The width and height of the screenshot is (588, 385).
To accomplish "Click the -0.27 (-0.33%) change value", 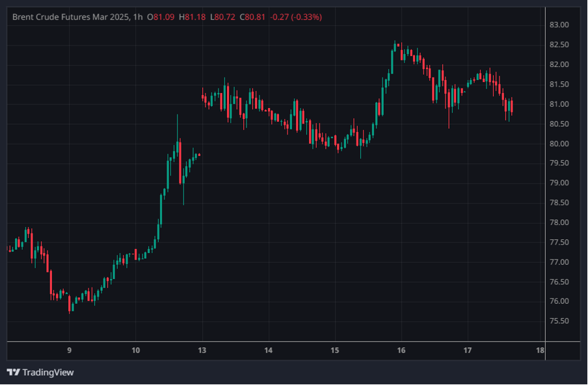I will point(295,17).
